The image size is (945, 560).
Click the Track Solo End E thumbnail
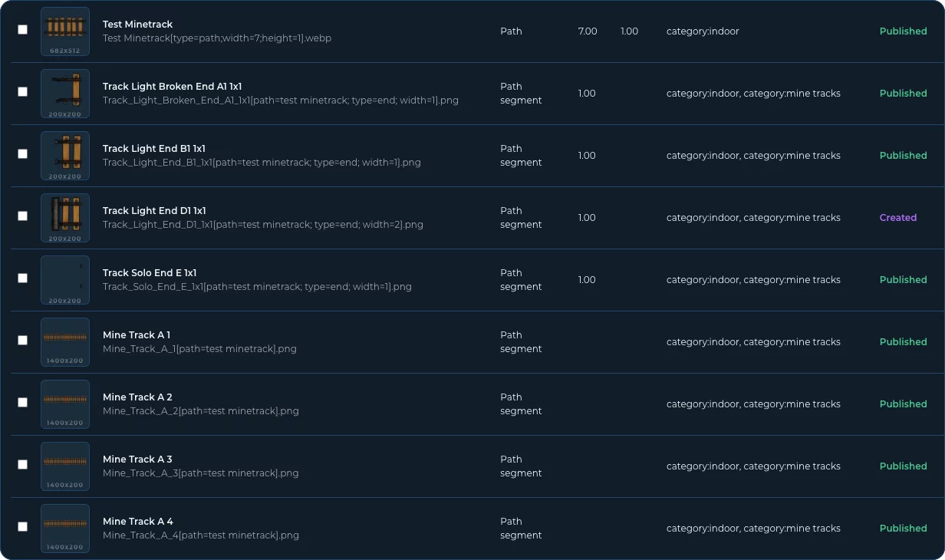(65, 280)
